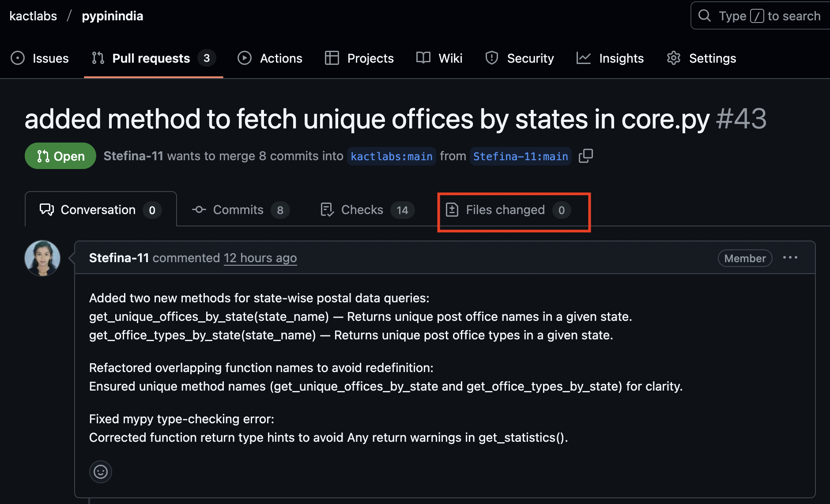View repository Insights
Image resolution: width=830 pixels, height=504 pixels.
pos(610,58)
